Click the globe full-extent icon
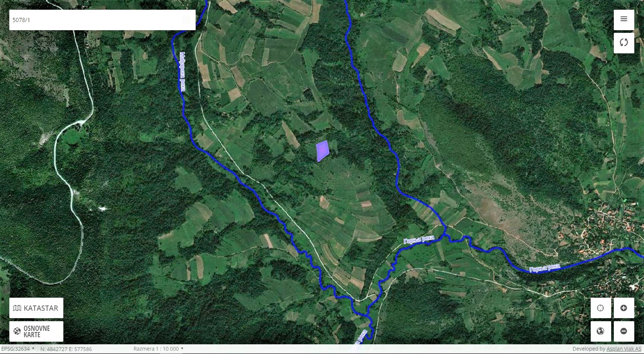The width and height of the screenshot is (644, 354). point(600,331)
